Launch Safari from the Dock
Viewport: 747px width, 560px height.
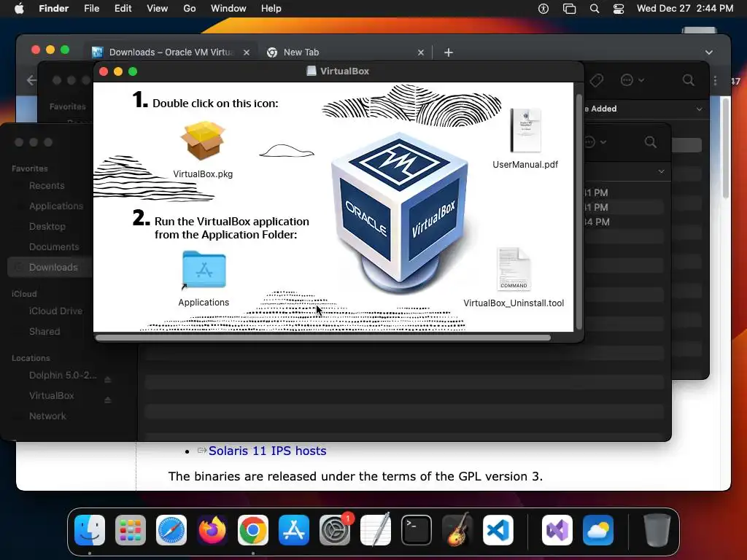pyautogui.click(x=171, y=530)
